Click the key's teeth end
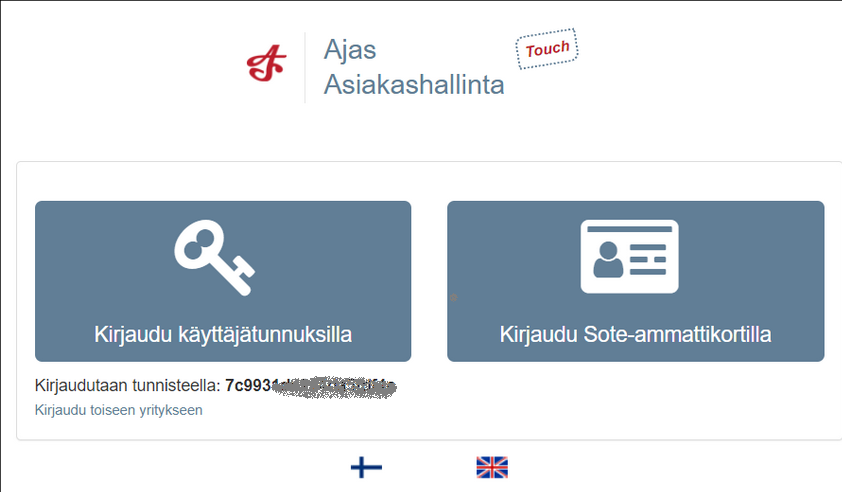842x492 pixels. coord(242,276)
